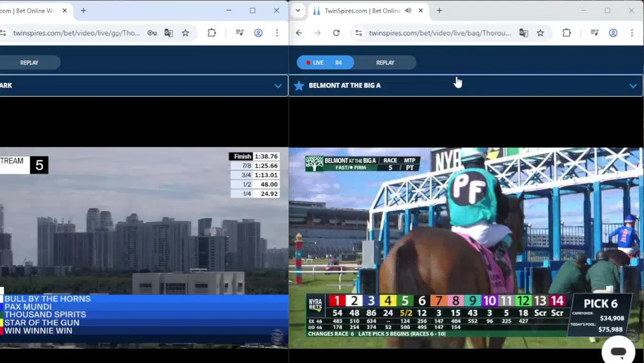Open Chrome menu dots in left window

click(277, 33)
